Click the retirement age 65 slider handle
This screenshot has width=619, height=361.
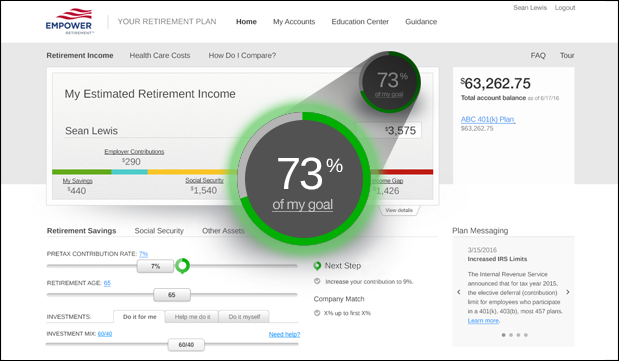pyautogui.click(x=172, y=295)
